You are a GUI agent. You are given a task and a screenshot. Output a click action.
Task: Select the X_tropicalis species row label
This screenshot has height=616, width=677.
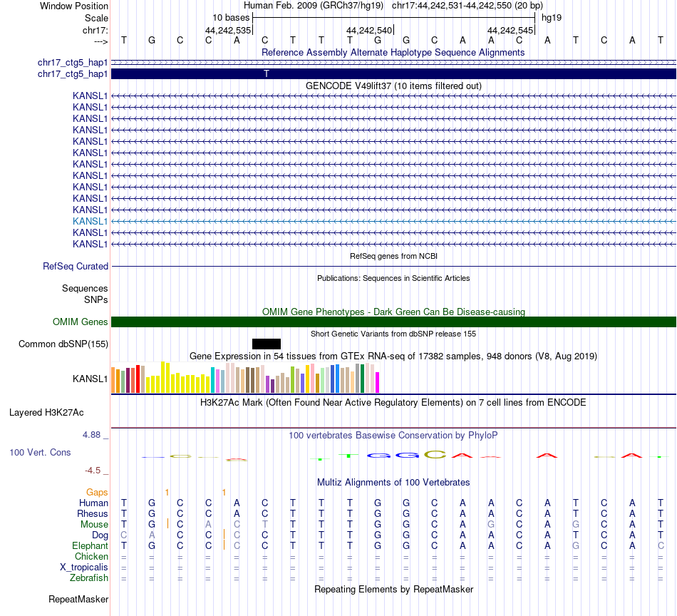[84, 568]
